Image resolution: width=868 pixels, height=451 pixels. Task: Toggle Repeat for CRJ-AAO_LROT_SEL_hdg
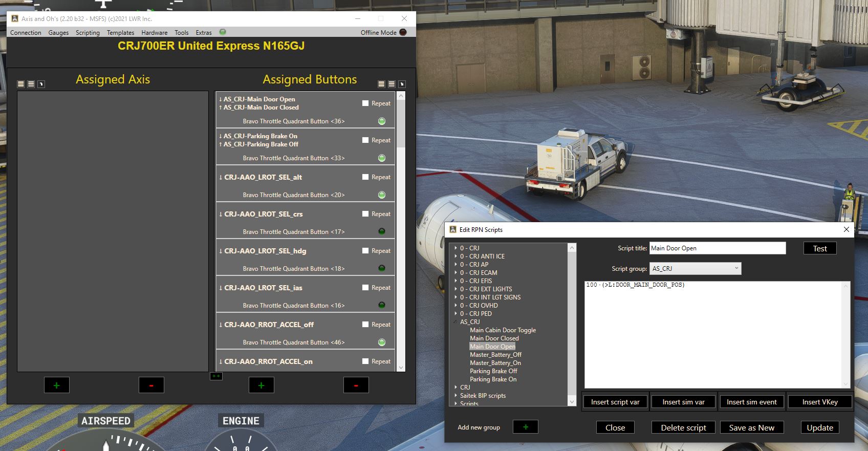(x=365, y=250)
